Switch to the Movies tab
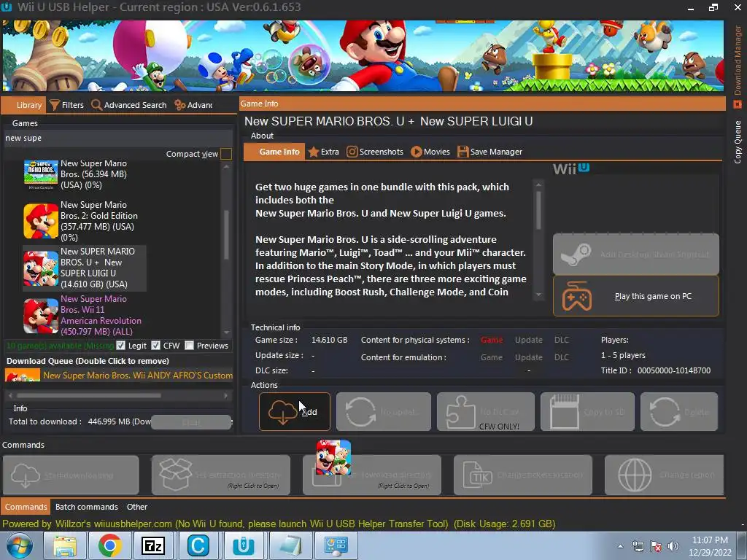 click(x=430, y=152)
